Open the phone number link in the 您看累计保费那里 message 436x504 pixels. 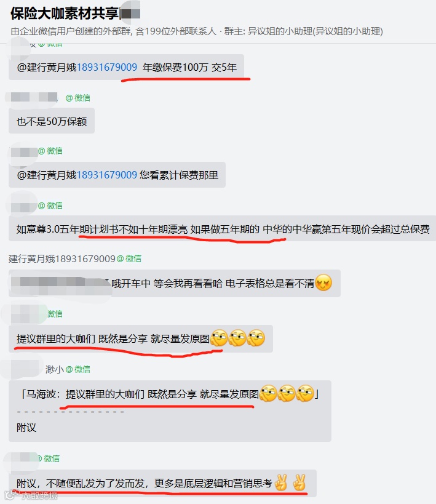[107, 175]
